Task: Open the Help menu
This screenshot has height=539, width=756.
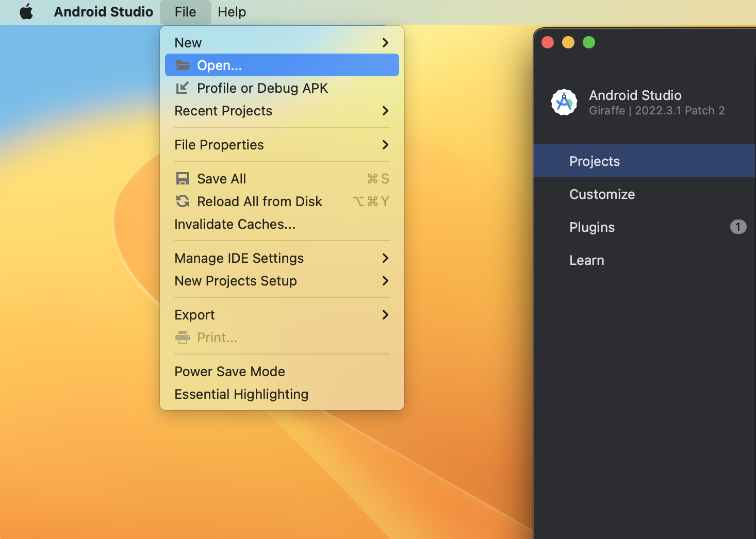Action: click(x=232, y=12)
